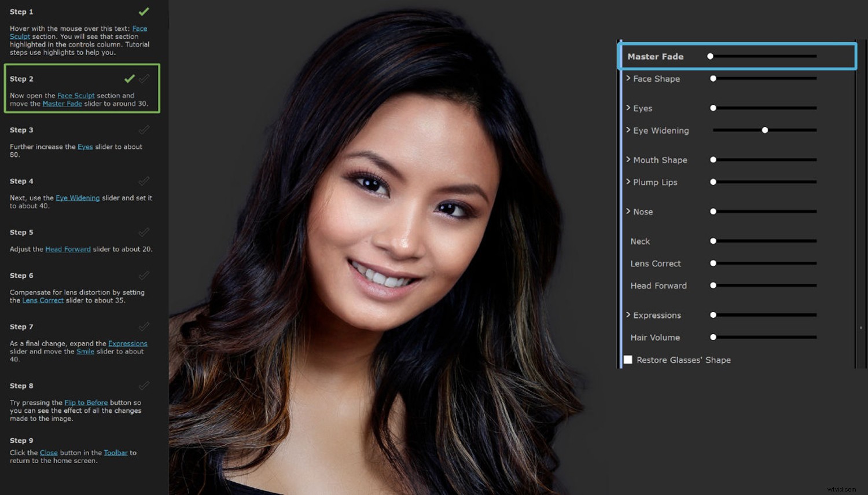Click the grey double-check icon on Step 3
Screen dimensions: 868x495
coord(143,130)
